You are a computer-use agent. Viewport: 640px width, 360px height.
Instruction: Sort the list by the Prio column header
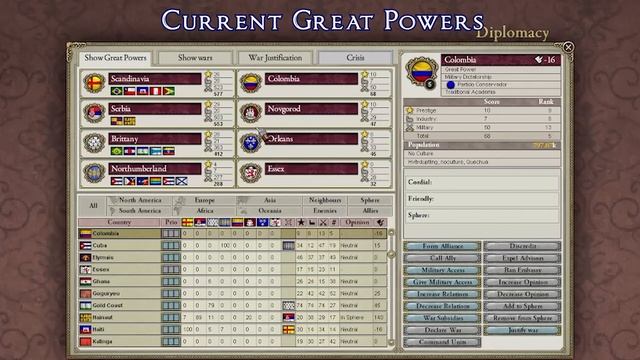point(171,222)
